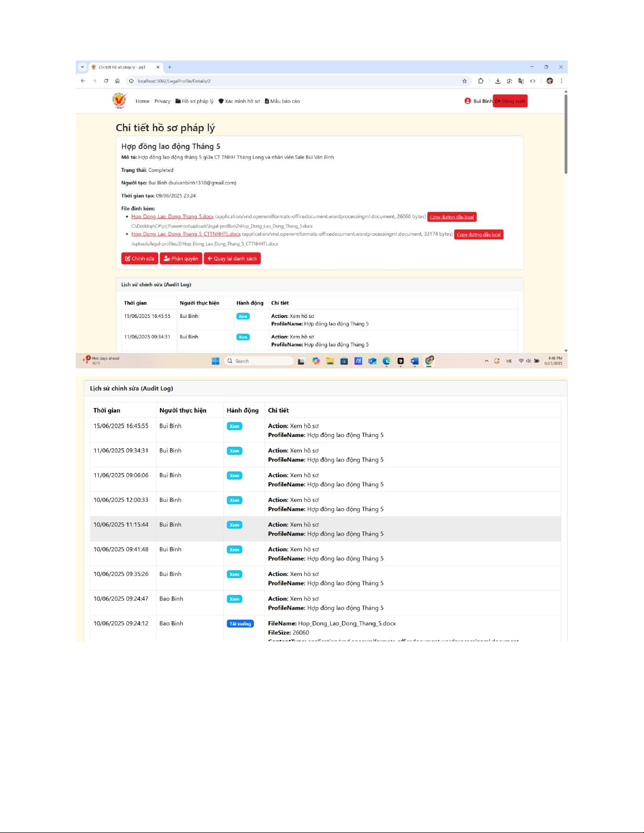Open the browser downloads icon
Viewport: 644px width, 833px height.
click(x=497, y=81)
